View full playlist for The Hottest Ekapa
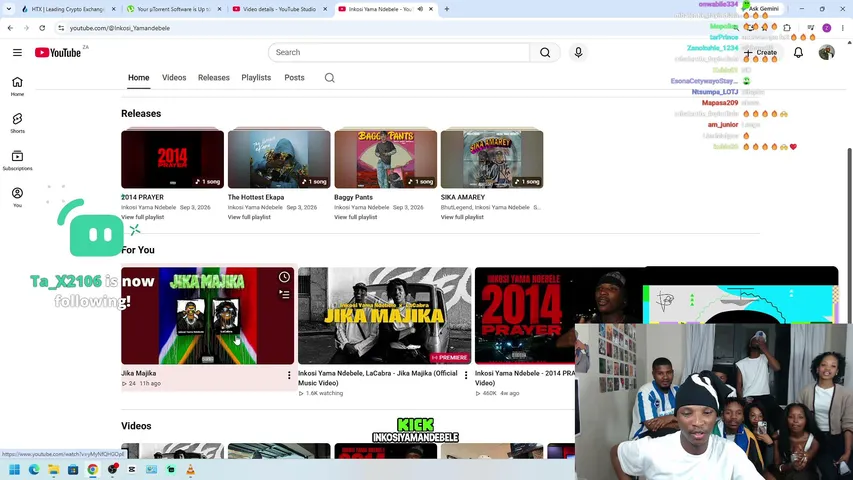The height and width of the screenshot is (480, 853). (x=249, y=217)
